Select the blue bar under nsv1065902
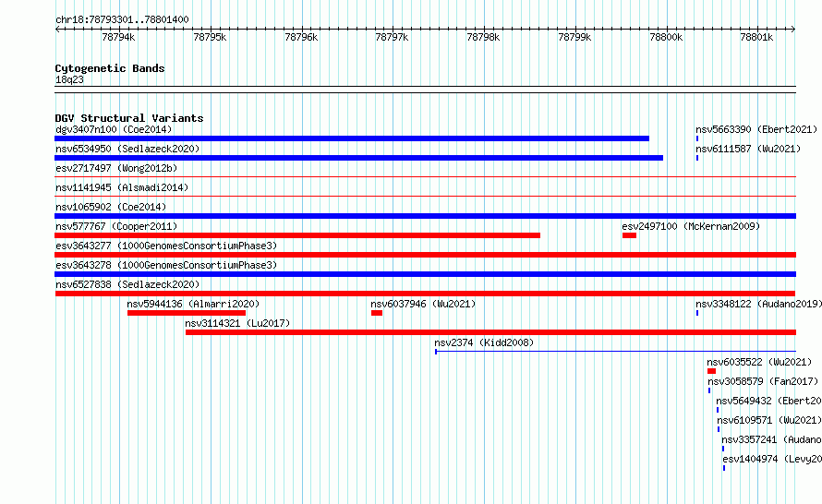822x504 pixels. (425, 216)
